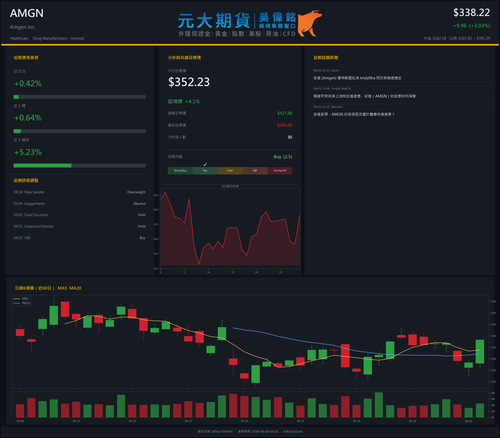Click the +9.96 (+3.03%) change value

tap(471, 26)
